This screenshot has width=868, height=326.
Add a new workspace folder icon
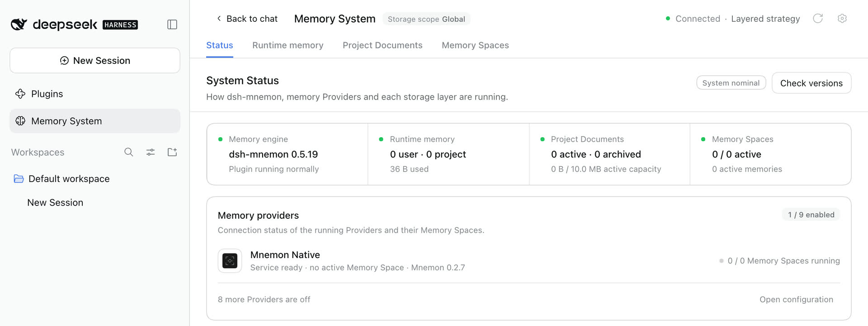[172, 152]
